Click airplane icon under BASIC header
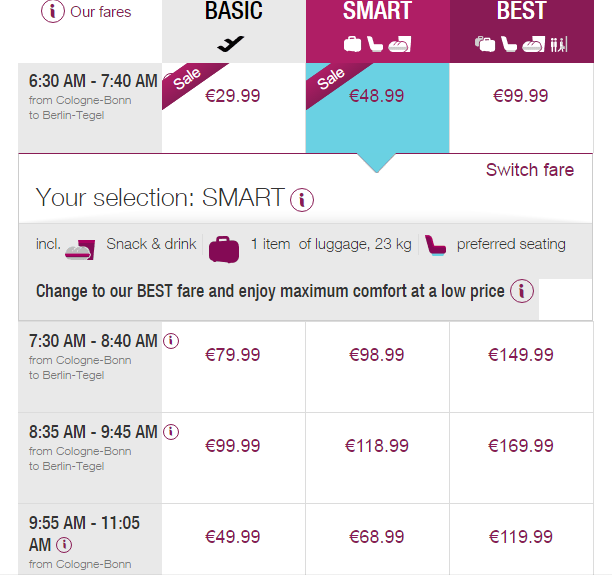This screenshot has height=575, width=612. click(231, 44)
